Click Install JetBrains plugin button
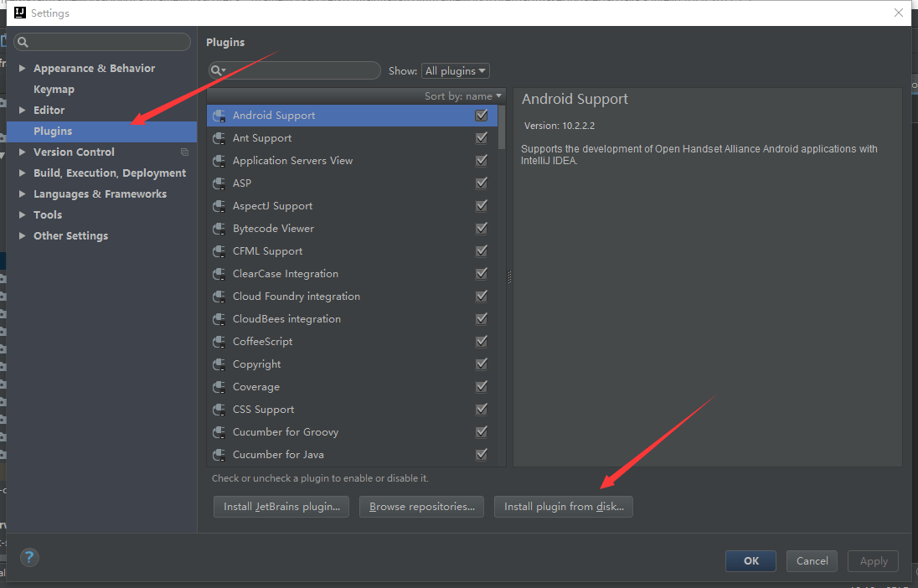This screenshot has width=918, height=588. pos(281,507)
